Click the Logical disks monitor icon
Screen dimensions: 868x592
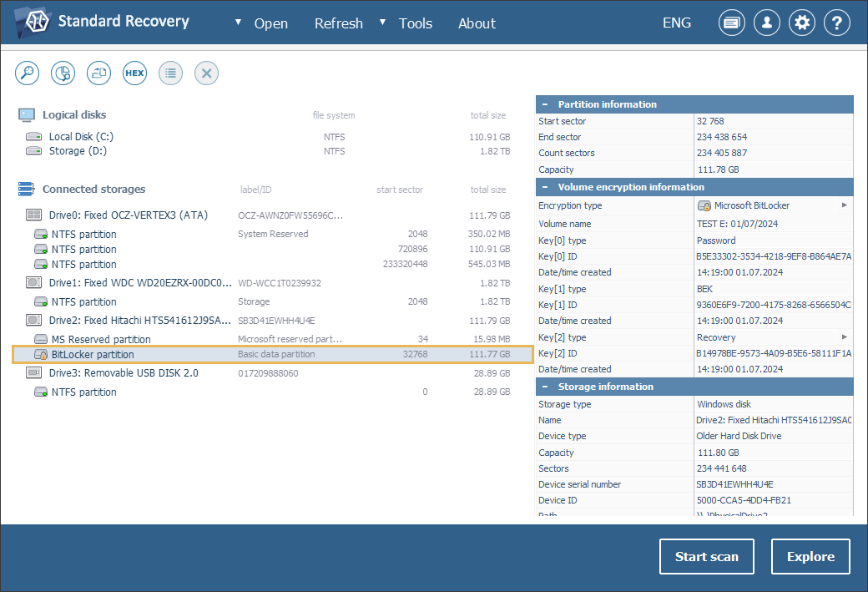tap(27, 114)
